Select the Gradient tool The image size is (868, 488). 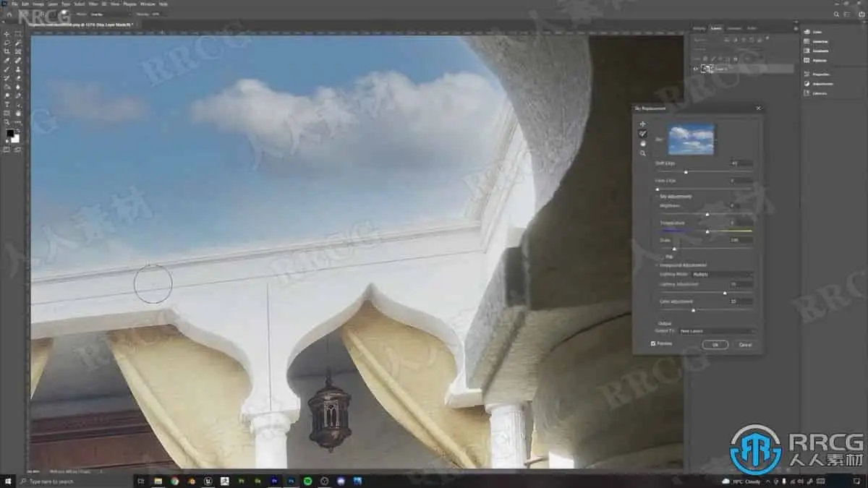click(x=7, y=87)
